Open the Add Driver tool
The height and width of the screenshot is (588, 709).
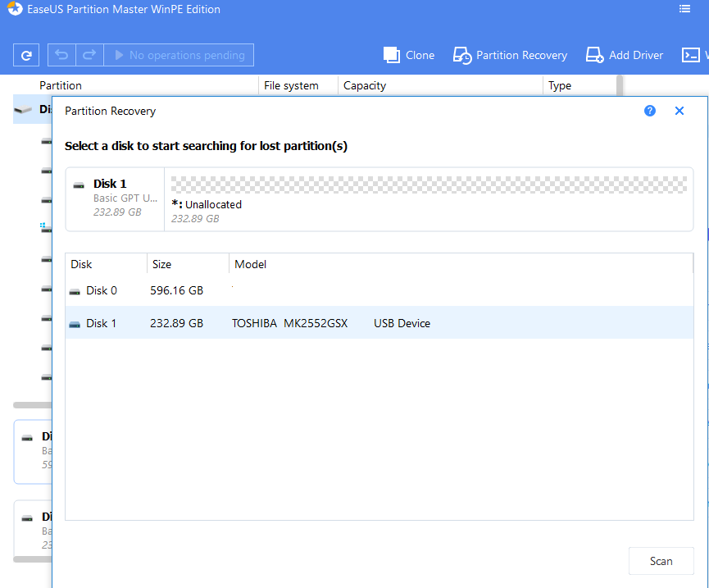[625, 55]
